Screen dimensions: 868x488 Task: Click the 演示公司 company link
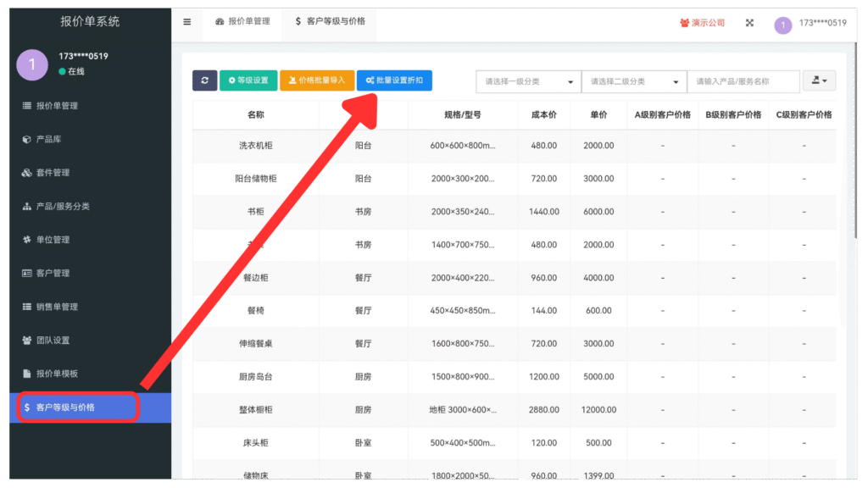tap(703, 23)
